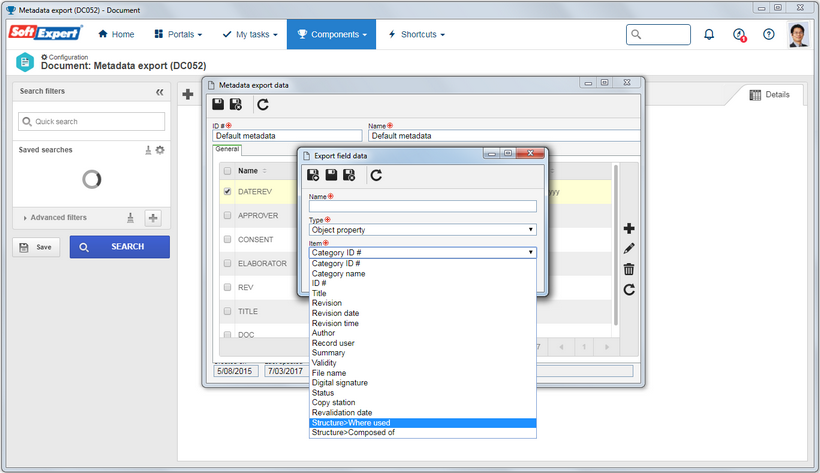Viewport: 820px width, 473px height.
Task: Select Author from the Item list
Action: [423, 333]
